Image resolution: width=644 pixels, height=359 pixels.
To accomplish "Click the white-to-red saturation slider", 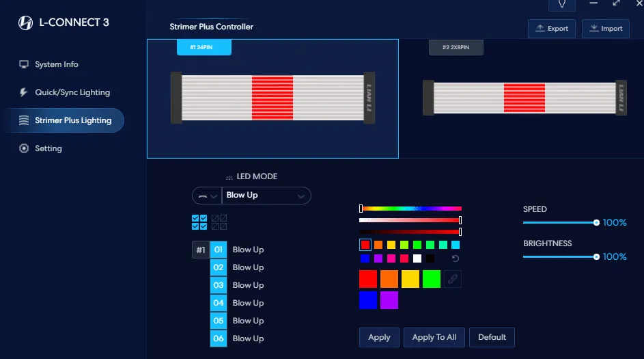I will (x=410, y=220).
